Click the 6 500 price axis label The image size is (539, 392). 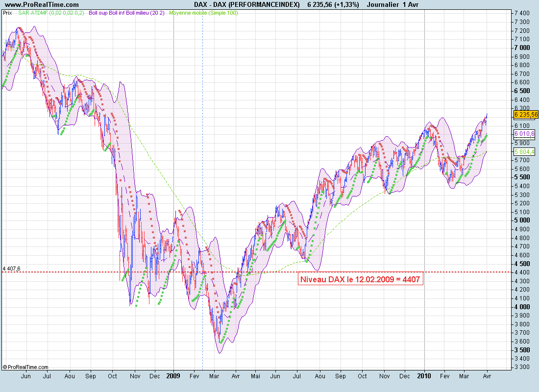(x=522, y=91)
